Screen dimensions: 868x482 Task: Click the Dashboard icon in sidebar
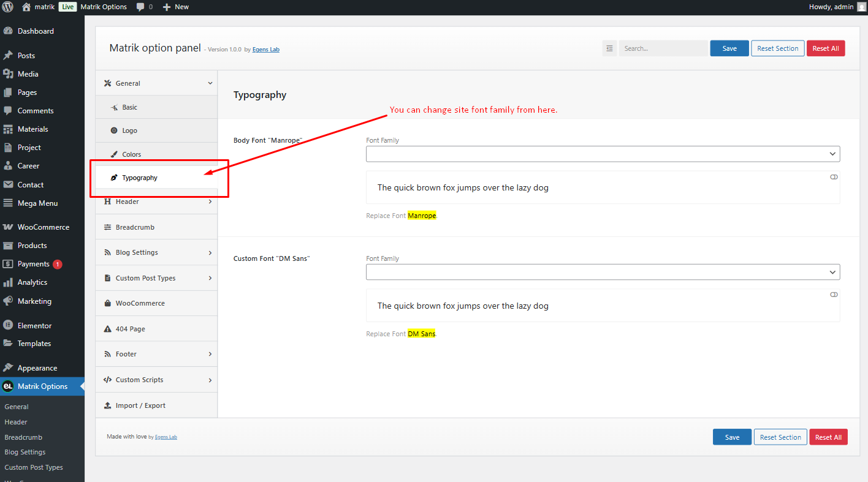coord(8,31)
